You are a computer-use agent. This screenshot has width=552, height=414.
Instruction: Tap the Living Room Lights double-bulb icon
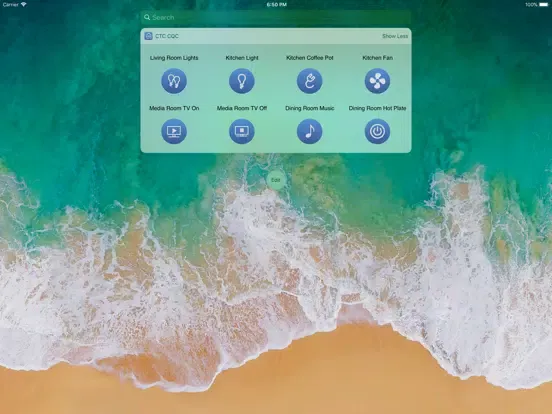[x=174, y=81]
